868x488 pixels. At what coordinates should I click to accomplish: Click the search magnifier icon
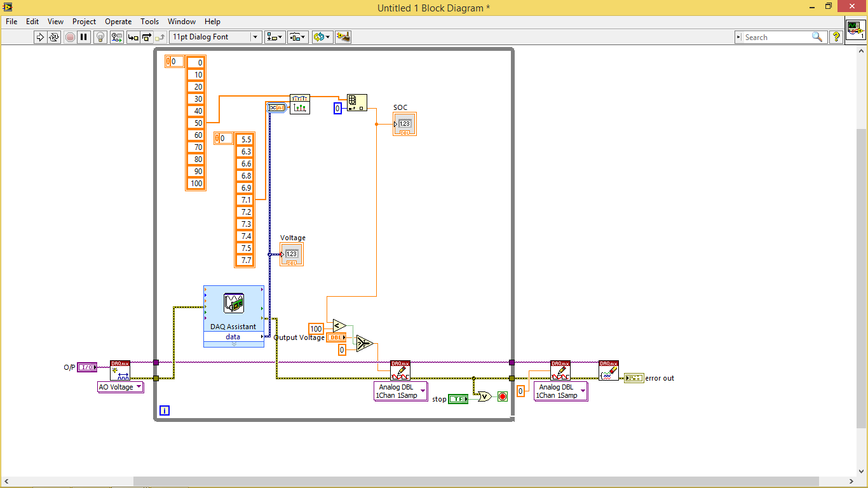(817, 37)
